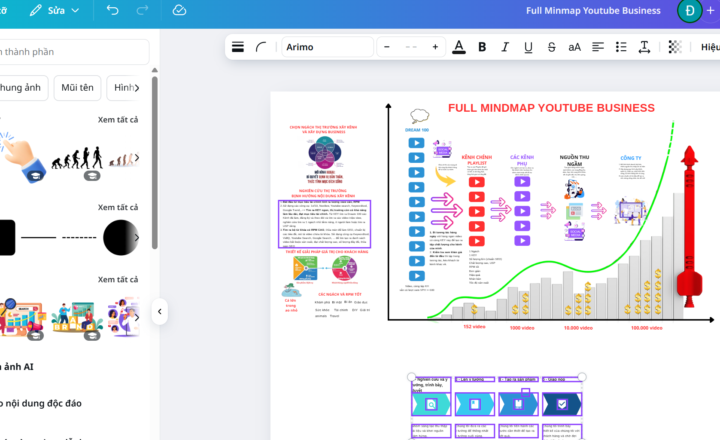Click the Redo arrow icon
This screenshot has height=440, width=720.
click(x=142, y=10)
